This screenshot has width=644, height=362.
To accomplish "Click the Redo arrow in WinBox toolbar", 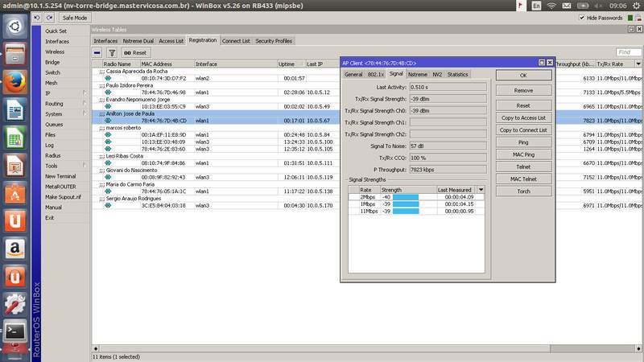I will [x=50, y=18].
